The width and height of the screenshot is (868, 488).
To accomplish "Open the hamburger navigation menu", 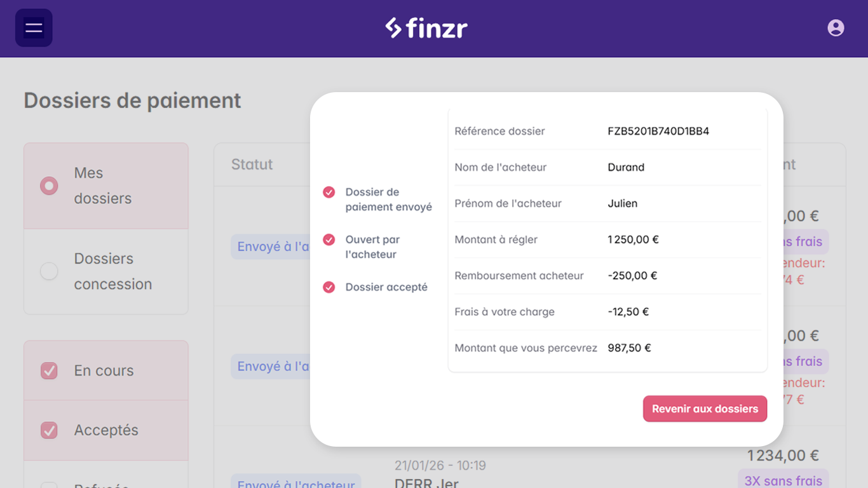I will coord(33,27).
